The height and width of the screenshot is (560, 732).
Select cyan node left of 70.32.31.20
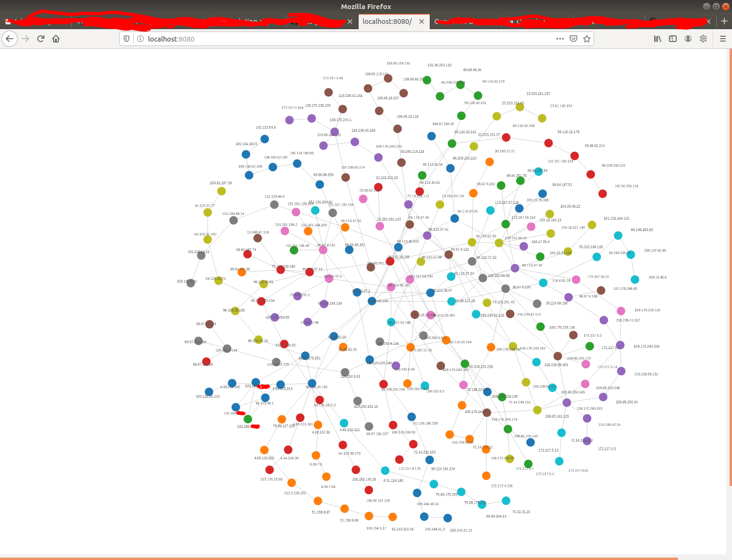click(x=506, y=501)
